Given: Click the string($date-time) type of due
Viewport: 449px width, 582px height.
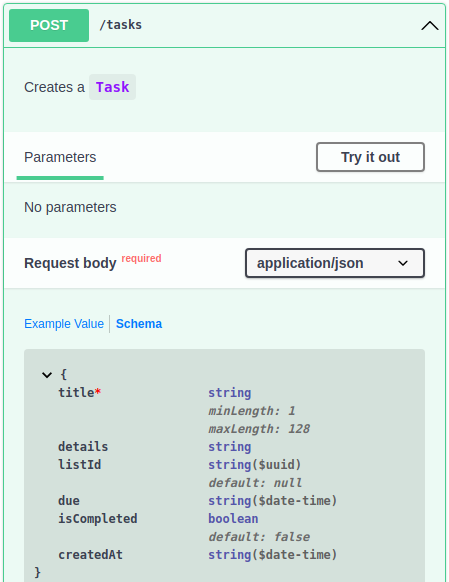Looking at the screenshot, I should [x=273, y=501].
